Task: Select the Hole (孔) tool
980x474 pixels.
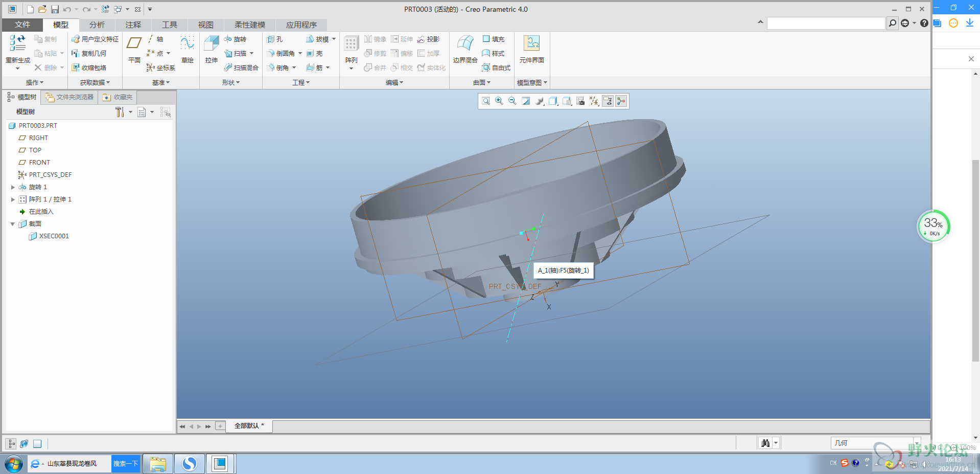Action: pyautogui.click(x=275, y=39)
